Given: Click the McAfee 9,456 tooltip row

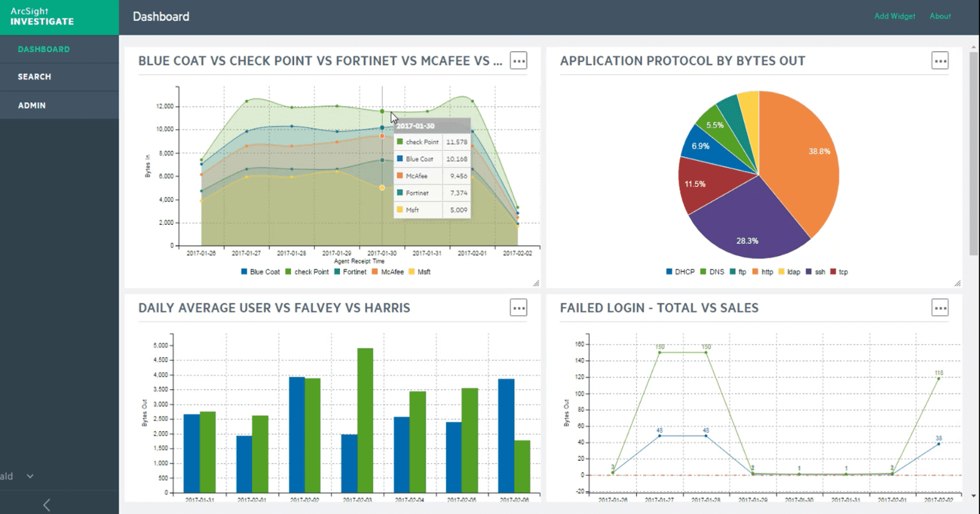Looking at the screenshot, I should tap(432, 176).
